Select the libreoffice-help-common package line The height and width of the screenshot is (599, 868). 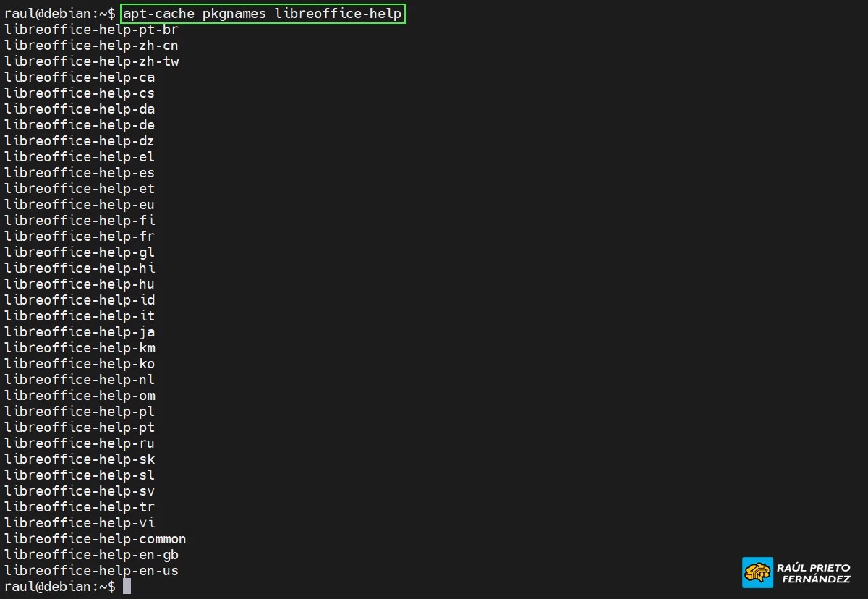pos(95,539)
